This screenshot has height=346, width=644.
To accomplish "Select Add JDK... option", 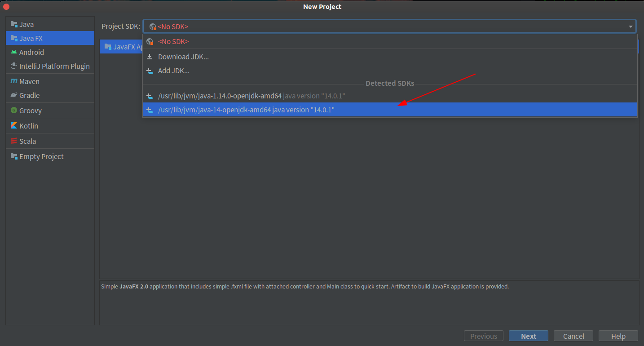I will coord(390,71).
